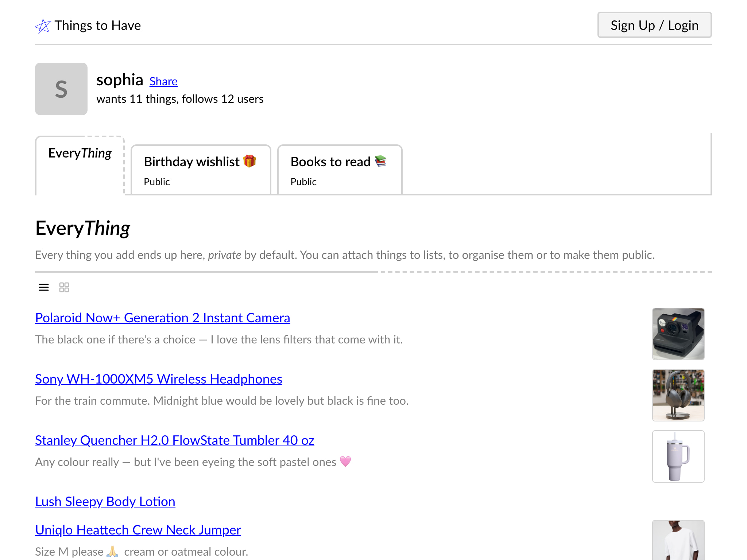
Task: Open Uniqlo Heattech Crew Neck Jumper link
Action: [138, 530]
